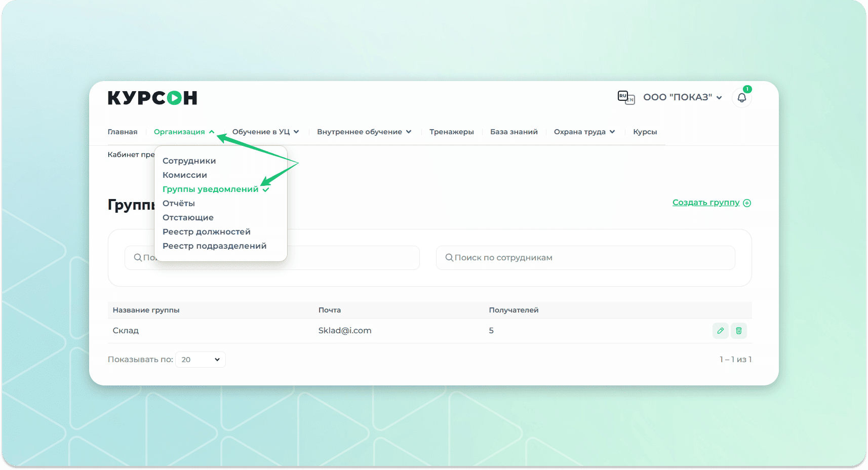This screenshot has width=868, height=470.
Task: Select Отстающие menu entry
Action: tap(188, 218)
